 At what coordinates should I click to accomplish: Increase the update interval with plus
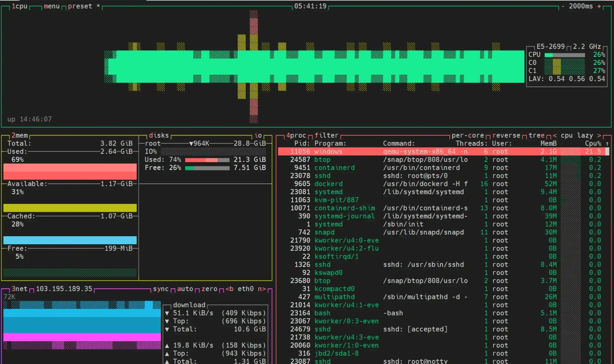(x=599, y=6)
